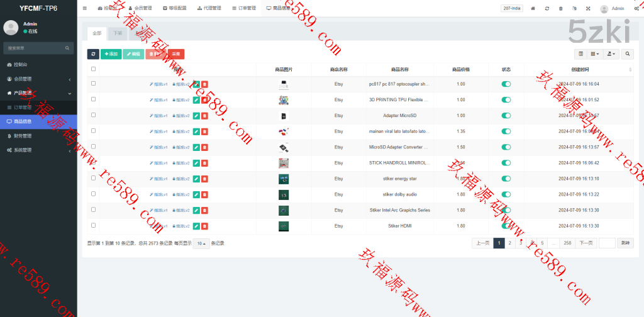This screenshot has width=644, height=317.
Task: Check the select-all checkbox in table header
Action: pyautogui.click(x=94, y=69)
